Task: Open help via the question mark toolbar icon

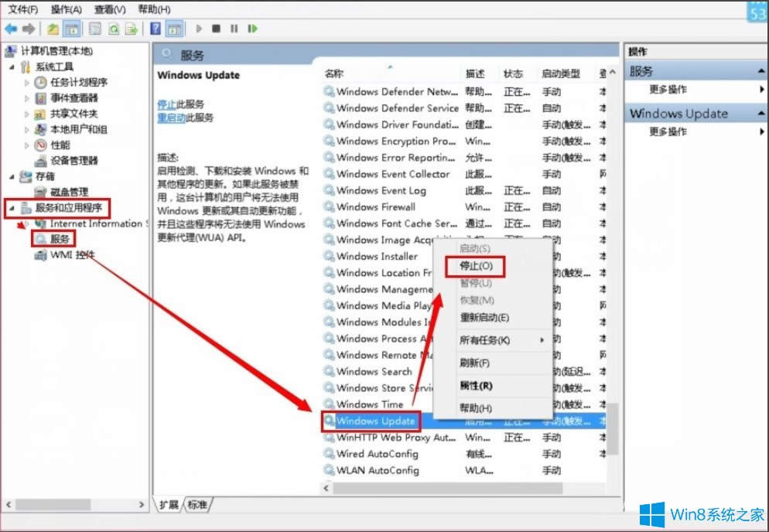Action: pyautogui.click(x=157, y=29)
